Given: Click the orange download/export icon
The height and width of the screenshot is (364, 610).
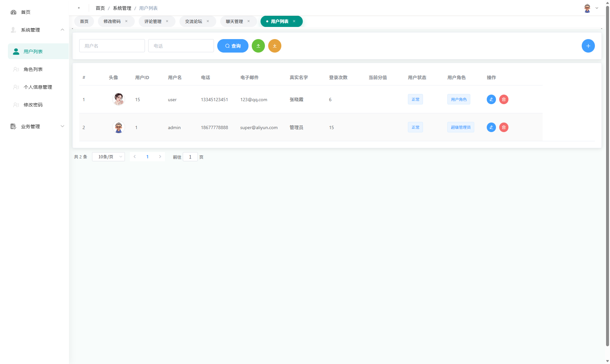Looking at the screenshot, I should click(275, 46).
